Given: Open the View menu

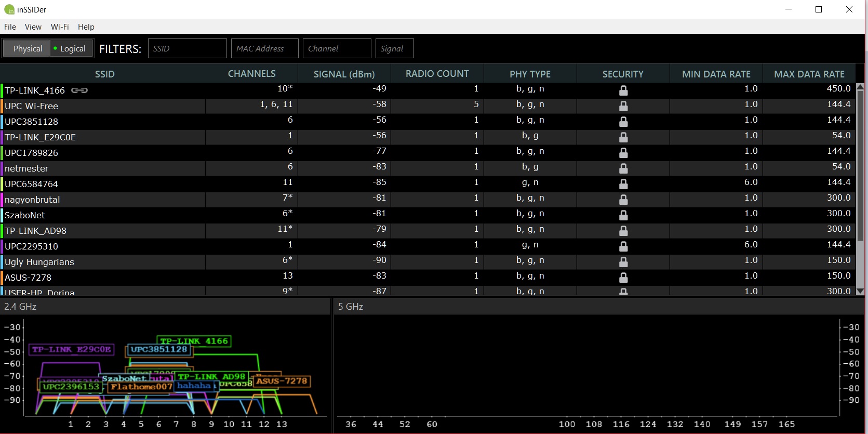Looking at the screenshot, I should pos(33,27).
